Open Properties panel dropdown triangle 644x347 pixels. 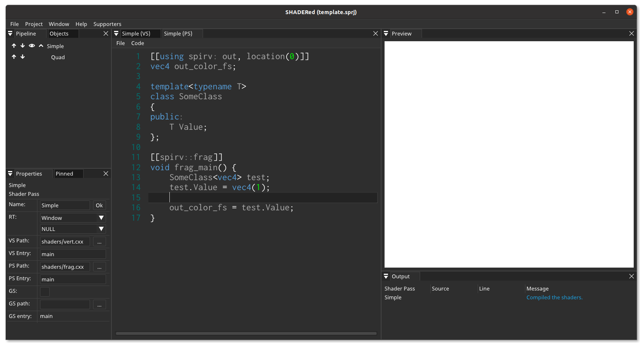(10, 174)
